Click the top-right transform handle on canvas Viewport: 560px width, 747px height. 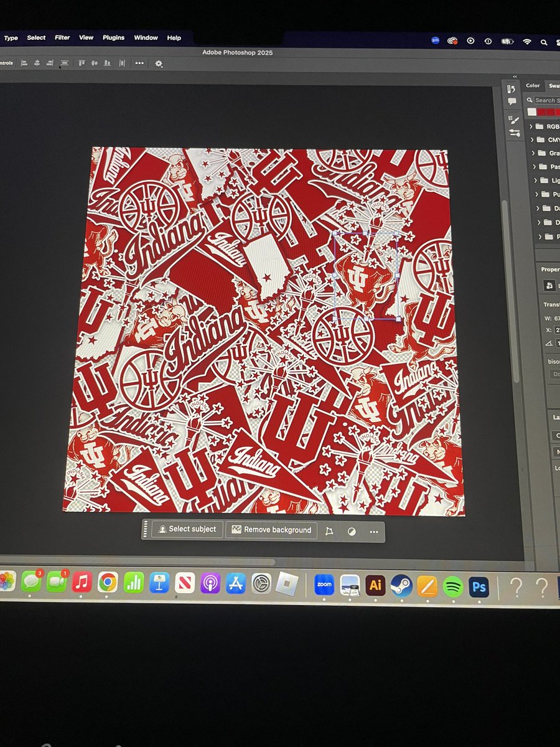click(x=396, y=234)
